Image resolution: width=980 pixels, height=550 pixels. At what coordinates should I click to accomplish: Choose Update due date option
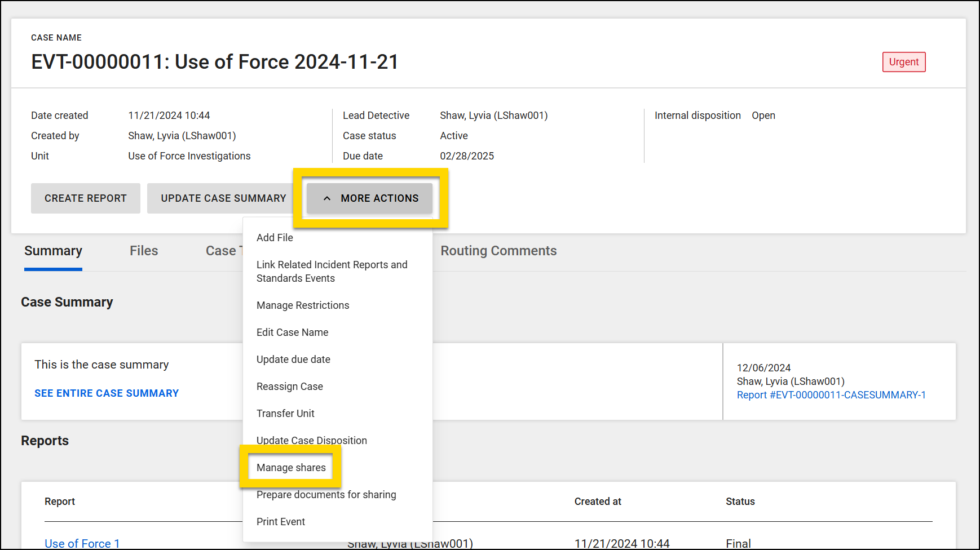[x=293, y=360]
